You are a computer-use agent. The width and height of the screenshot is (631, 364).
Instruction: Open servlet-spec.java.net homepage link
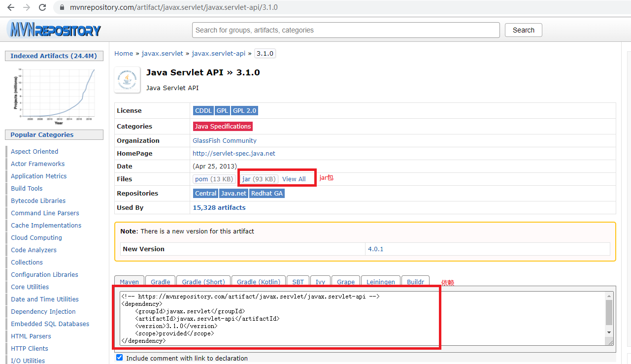pyautogui.click(x=234, y=153)
